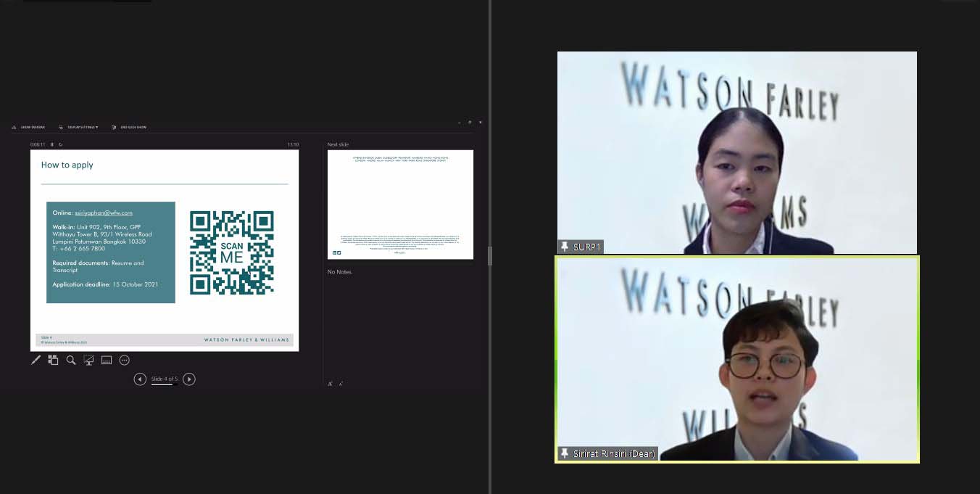The image size is (980, 494).
Task: Select Sirirat Rinsiri (Dear) video tile
Action: pos(737,359)
